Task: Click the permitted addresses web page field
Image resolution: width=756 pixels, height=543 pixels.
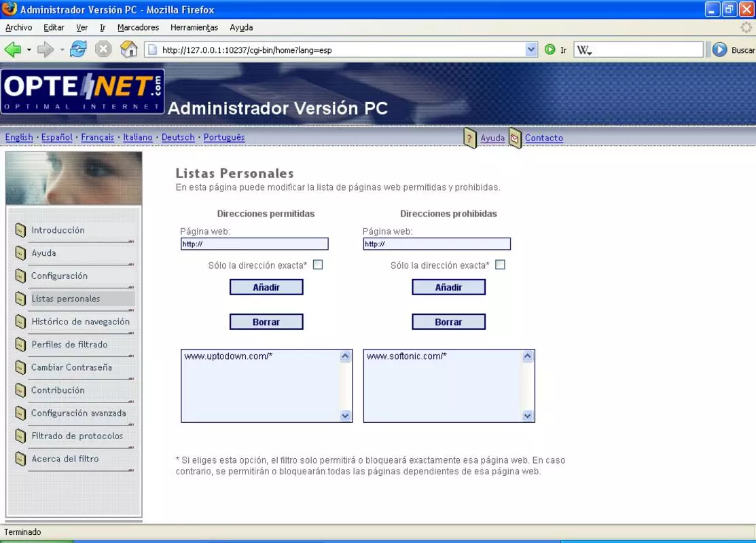Action: pos(255,244)
